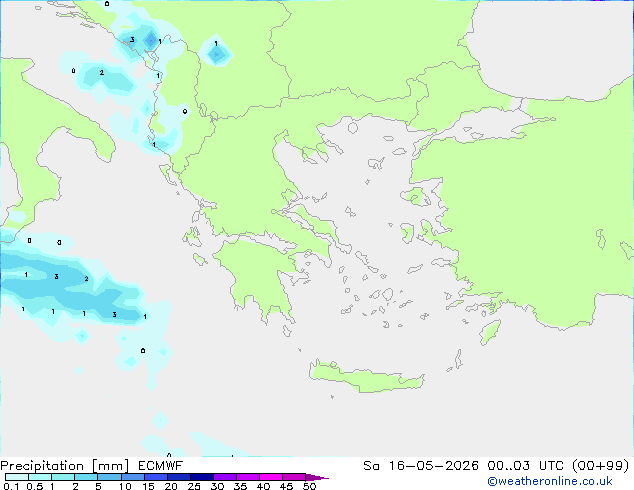Click the '0.5' legend scale label
Viewport: 634px width, 490px height.
35,486
